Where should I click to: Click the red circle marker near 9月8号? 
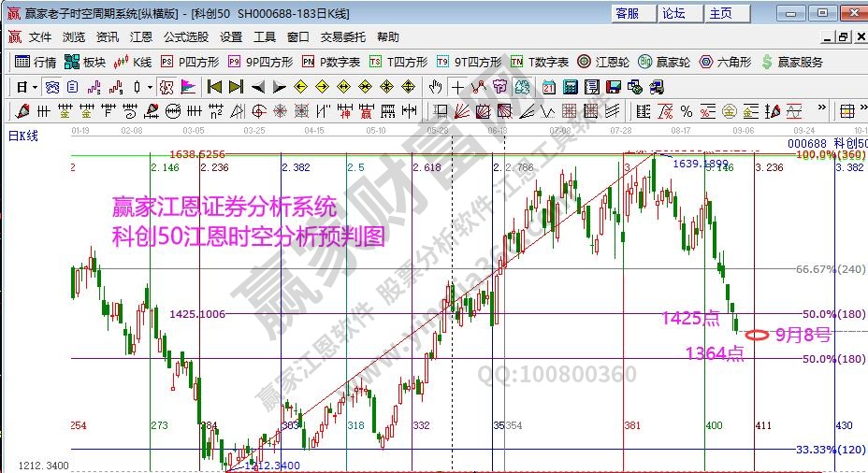point(758,335)
